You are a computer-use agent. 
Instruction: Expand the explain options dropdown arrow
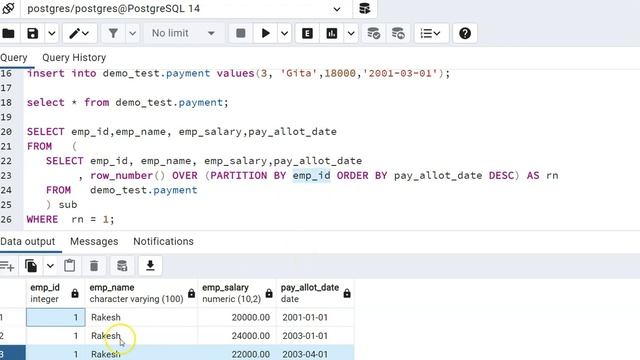[x=351, y=33]
